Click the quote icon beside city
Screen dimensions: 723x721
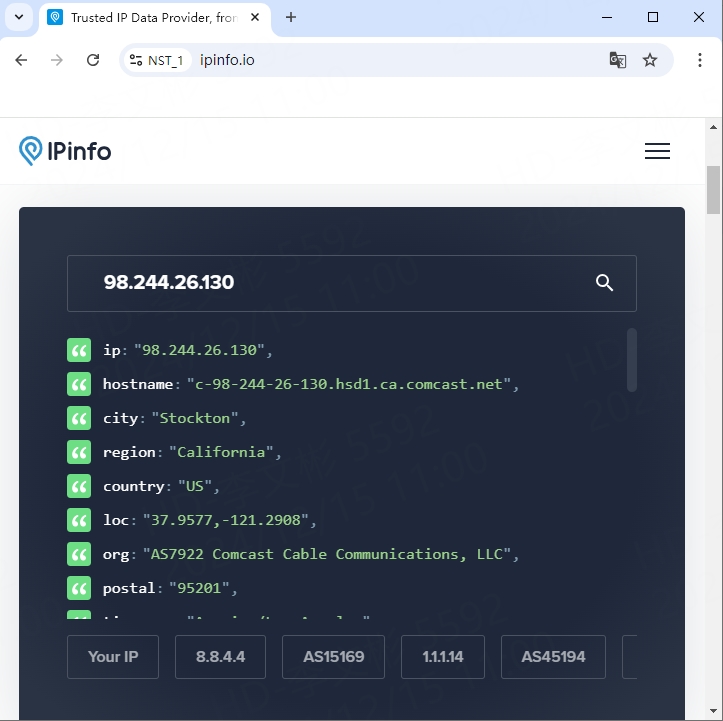[79, 418]
